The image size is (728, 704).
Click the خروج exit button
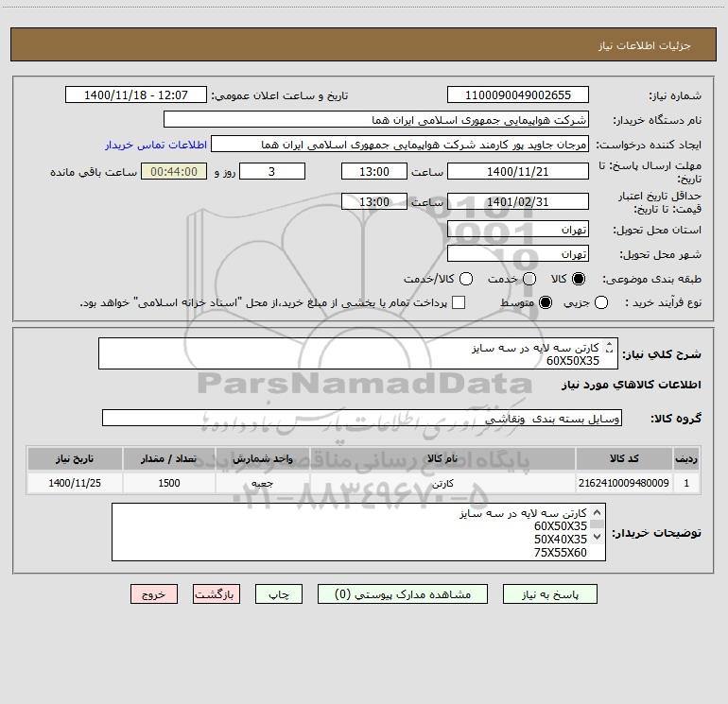154,594
